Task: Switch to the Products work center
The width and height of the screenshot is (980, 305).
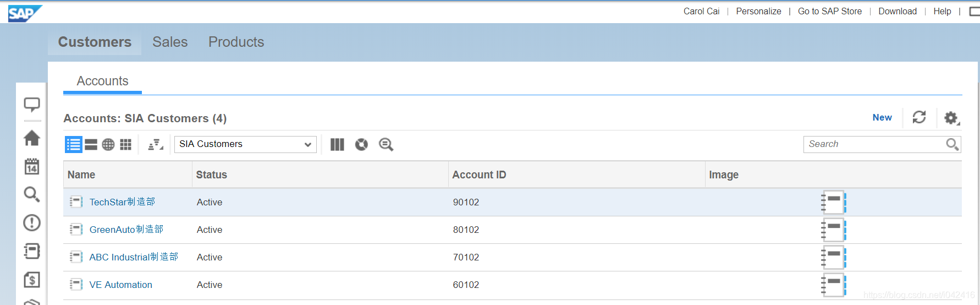Action: pyautogui.click(x=236, y=42)
